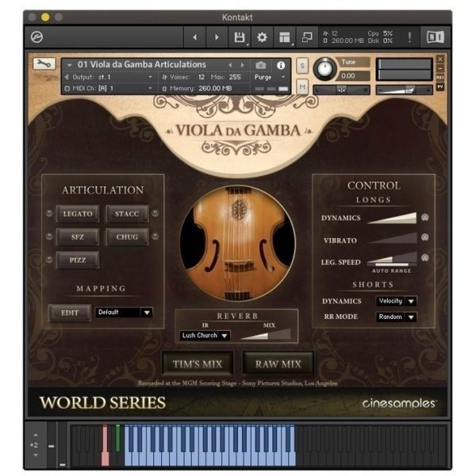Click the mapping EDIT button

(x=70, y=313)
